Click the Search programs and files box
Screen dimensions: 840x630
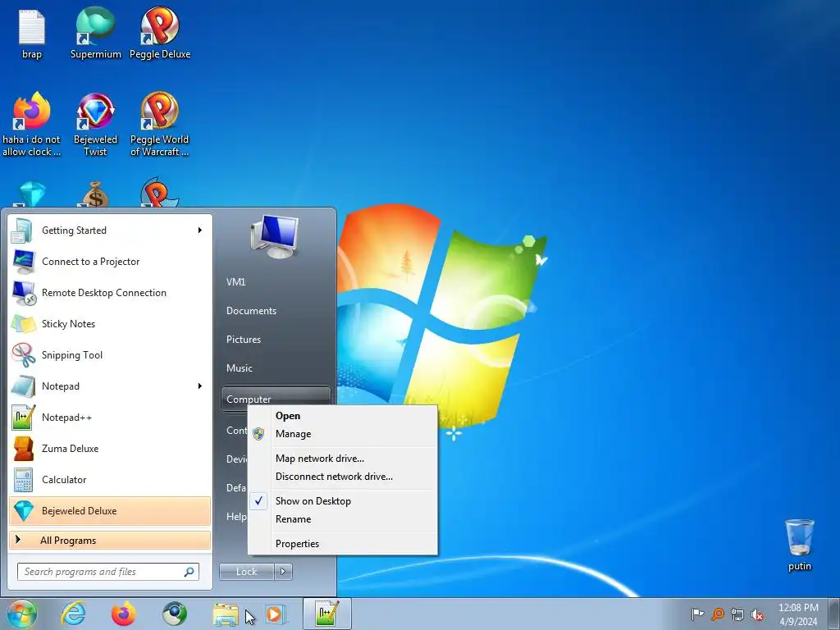click(108, 572)
